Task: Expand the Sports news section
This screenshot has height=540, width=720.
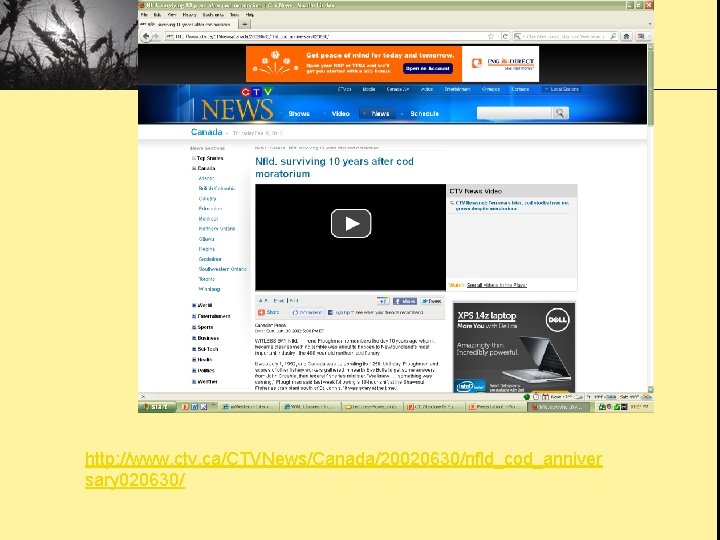Action: coord(194,327)
